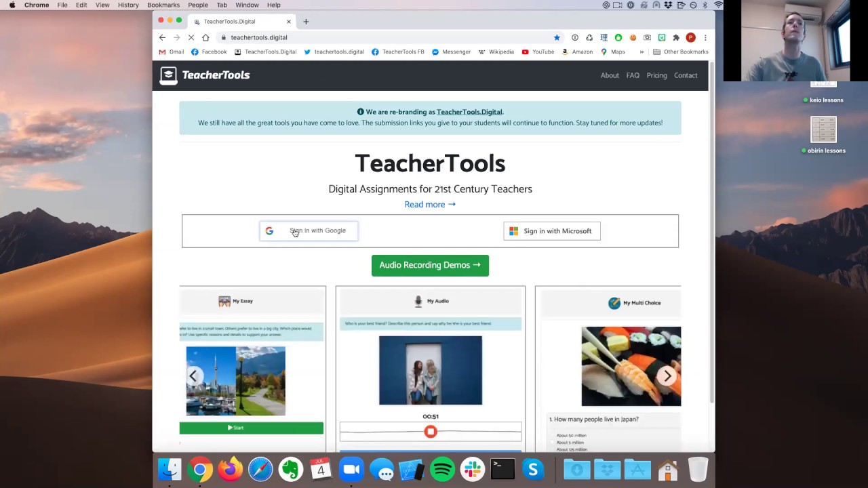Screen dimensions: 868x488
Task: Open Evernote from the dock
Action: click(291, 469)
